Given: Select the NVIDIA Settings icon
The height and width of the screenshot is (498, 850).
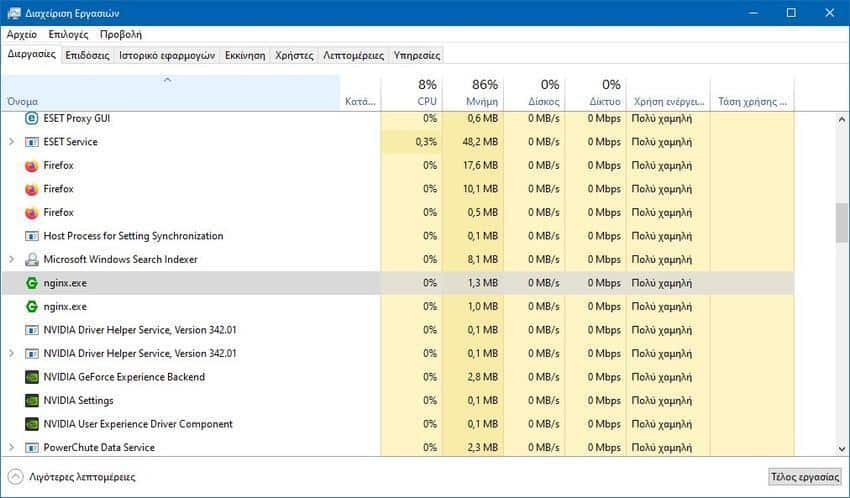Looking at the screenshot, I should click(32, 400).
